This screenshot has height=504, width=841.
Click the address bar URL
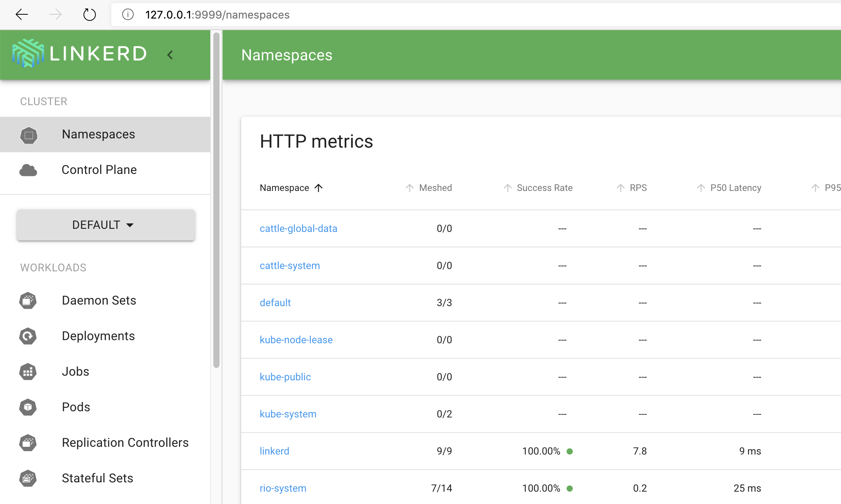pyautogui.click(x=217, y=15)
